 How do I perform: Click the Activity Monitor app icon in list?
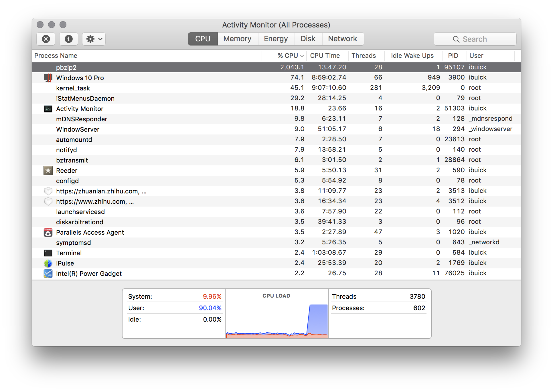click(48, 109)
